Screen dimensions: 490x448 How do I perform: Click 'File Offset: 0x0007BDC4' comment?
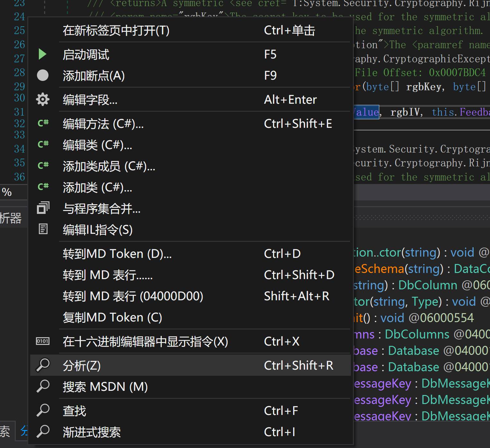(x=420, y=73)
